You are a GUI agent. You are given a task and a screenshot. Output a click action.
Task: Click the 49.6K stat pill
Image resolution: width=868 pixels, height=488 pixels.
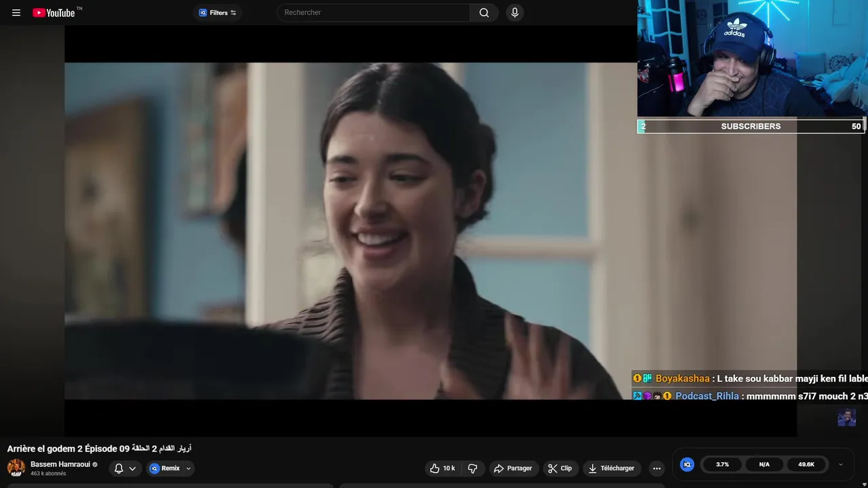point(806,464)
